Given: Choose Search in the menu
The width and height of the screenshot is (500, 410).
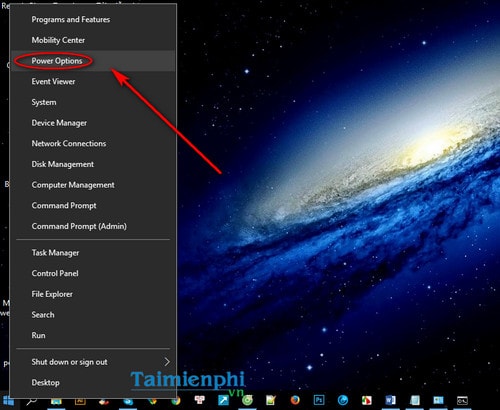Looking at the screenshot, I should (x=93, y=315).
